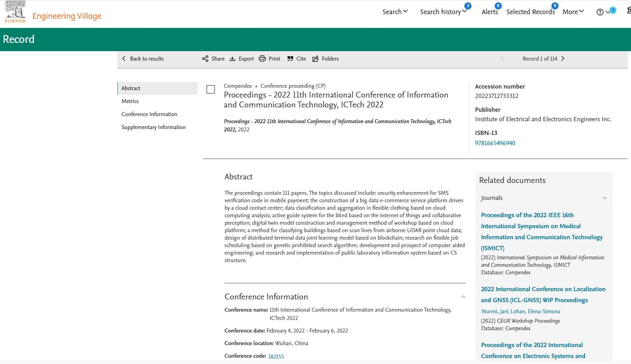The height and width of the screenshot is (364, 631).
Task: Click the Export download icon
Action: (x=232, y=59)
